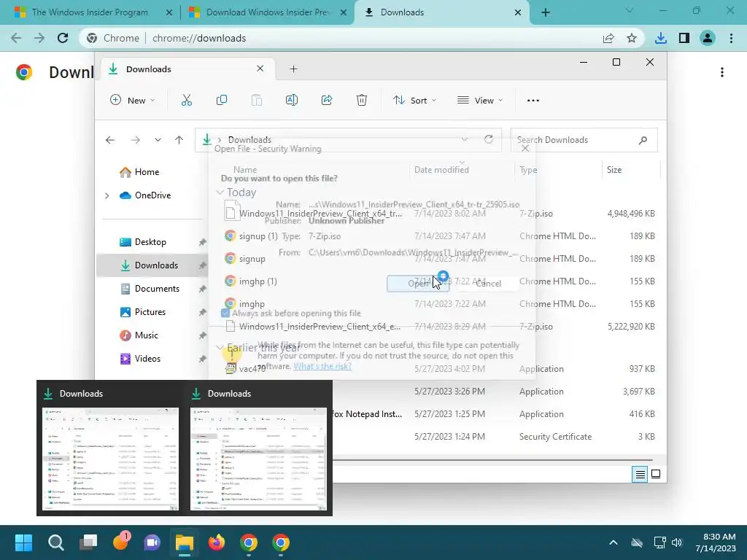This screenshot has width=747, height=560.
Task: Switch to The Windows Insider Program tab
Action: click(90, 12)
